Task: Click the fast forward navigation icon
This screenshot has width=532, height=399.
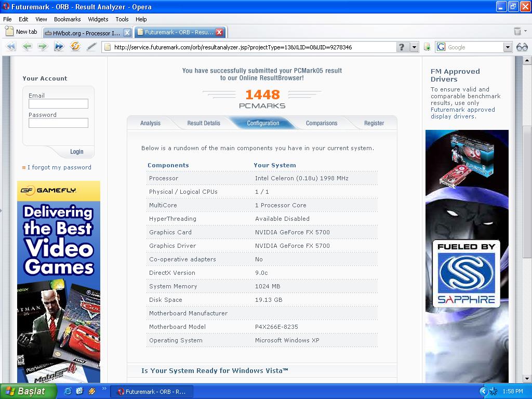Action: pos(59,46)
